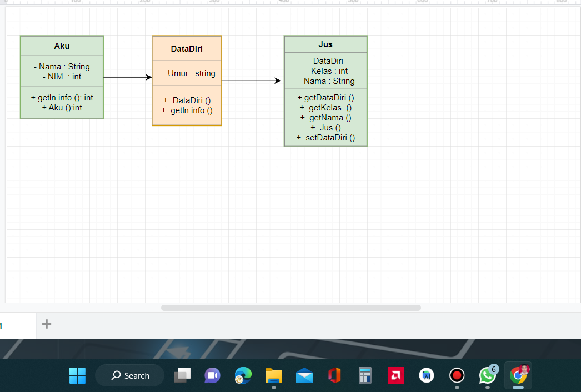581x392 pixels.
Task: Launch Google Chrome from the taskbar
Action: (x=518, y=375)
